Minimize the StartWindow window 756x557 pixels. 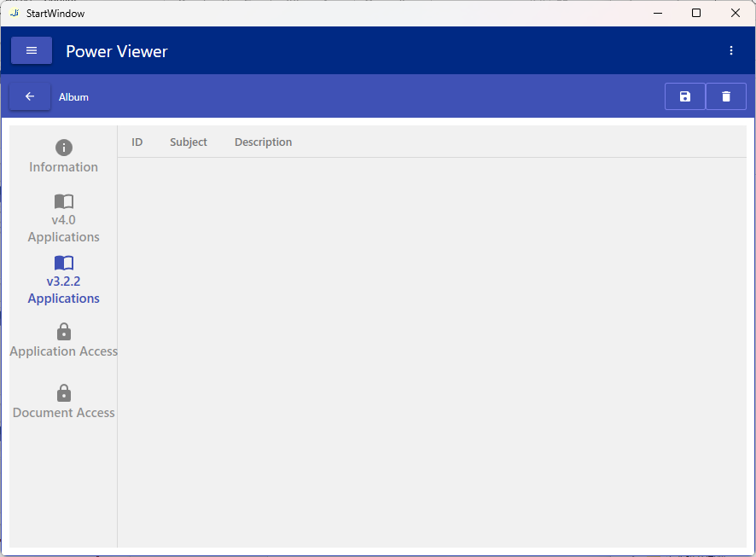pos(657,13)
